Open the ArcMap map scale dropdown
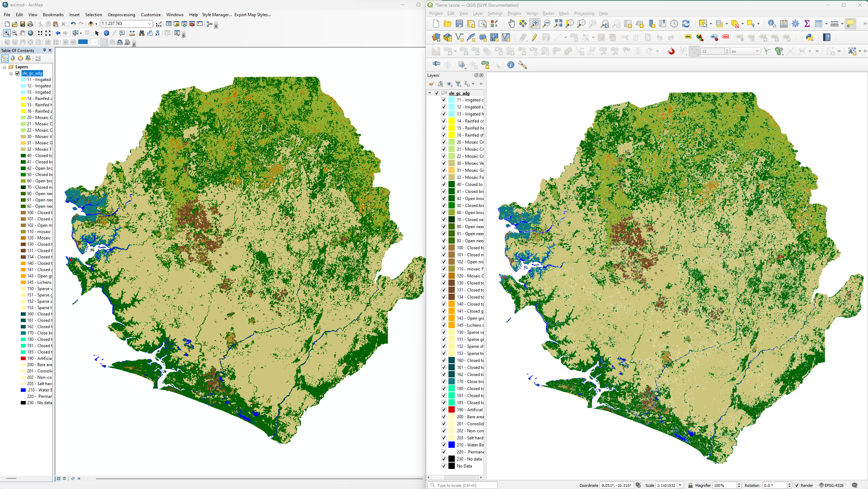The image size is (868, 489). pyautogui.click(x=150, y=24)
